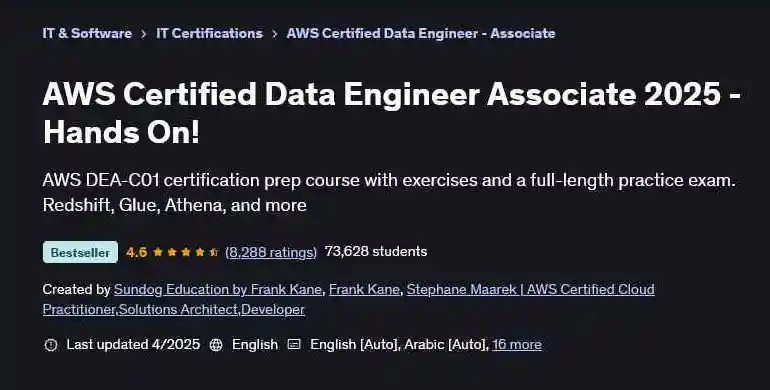Go to the IT Certifications breadcrumb
Screen dimensions: 770x390
209,33
